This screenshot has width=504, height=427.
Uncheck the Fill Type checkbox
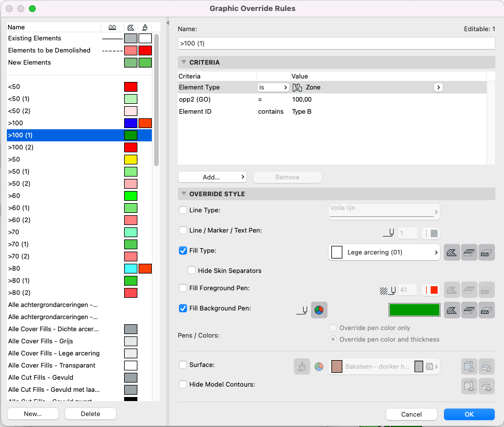[x=183, y=250]
